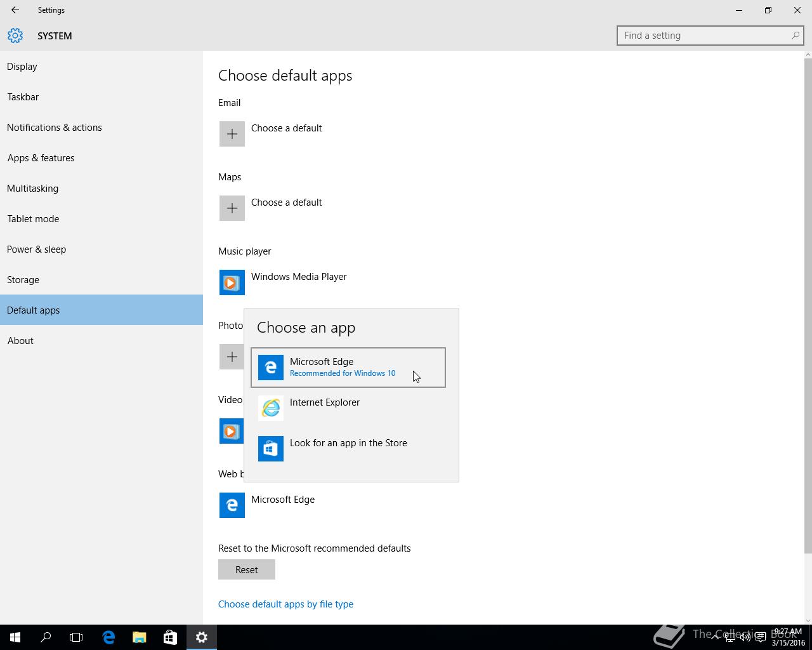Click the network icon in system tray
The image size is (812, 650).
click(x=730, y=637)
